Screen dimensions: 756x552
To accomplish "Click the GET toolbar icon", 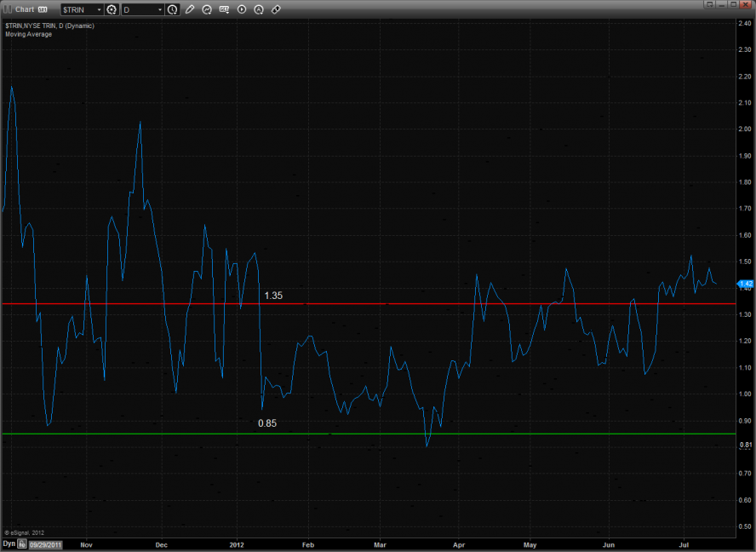I will (224, 9).
